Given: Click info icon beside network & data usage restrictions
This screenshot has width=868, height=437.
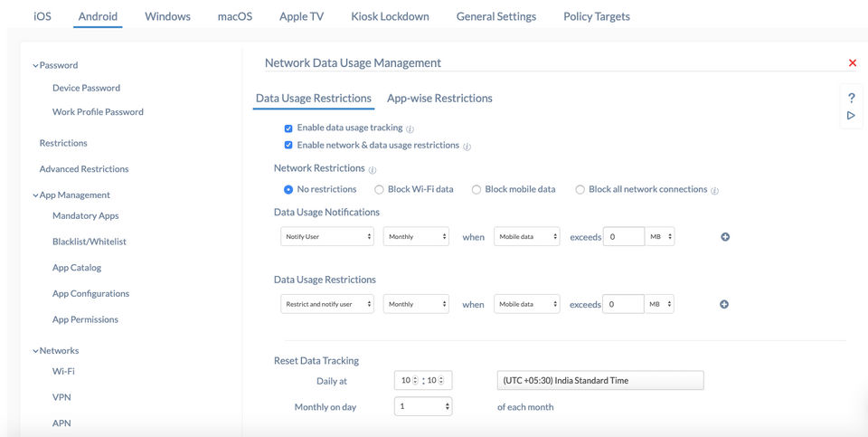Looking at the screenshot, I should (467, 146).
